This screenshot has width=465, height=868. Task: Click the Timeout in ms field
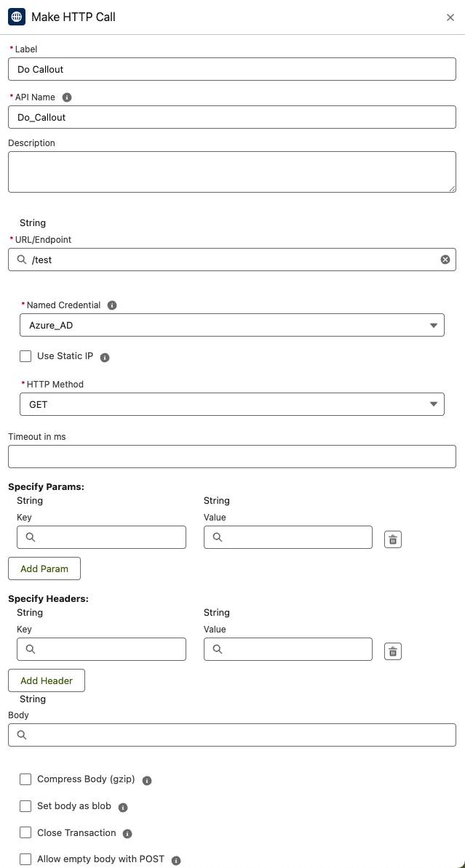231,457
